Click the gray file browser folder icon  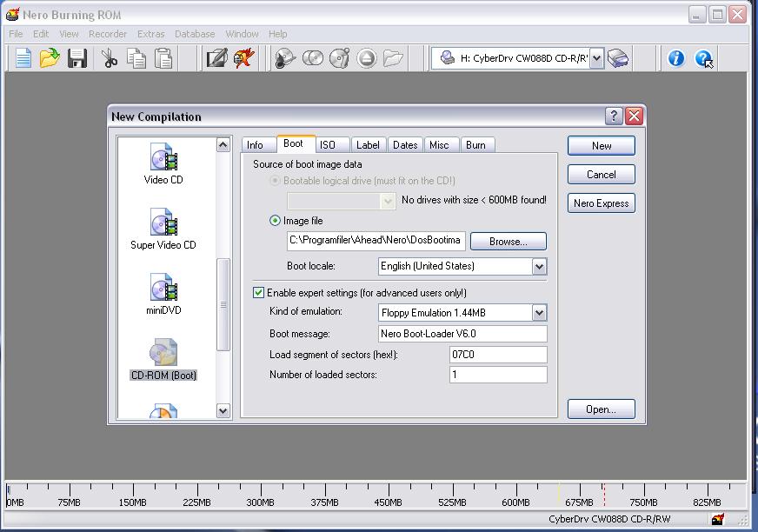[393, 59]
